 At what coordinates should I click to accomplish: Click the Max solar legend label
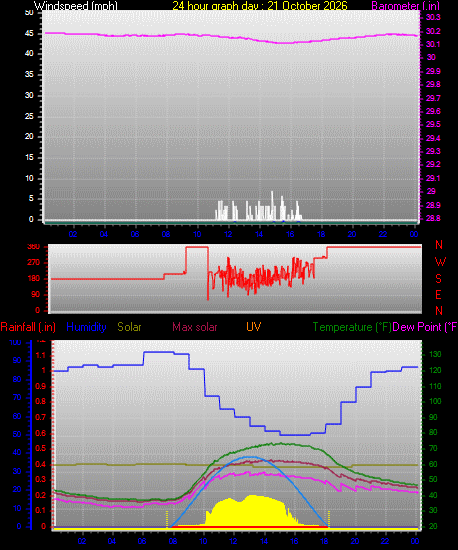pyautogui.click(x=195, y=327)
